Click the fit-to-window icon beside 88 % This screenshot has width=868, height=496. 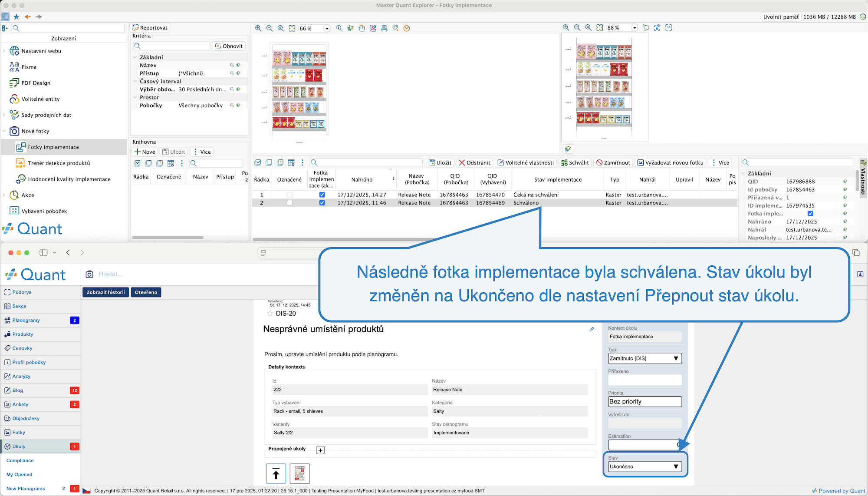600,27
